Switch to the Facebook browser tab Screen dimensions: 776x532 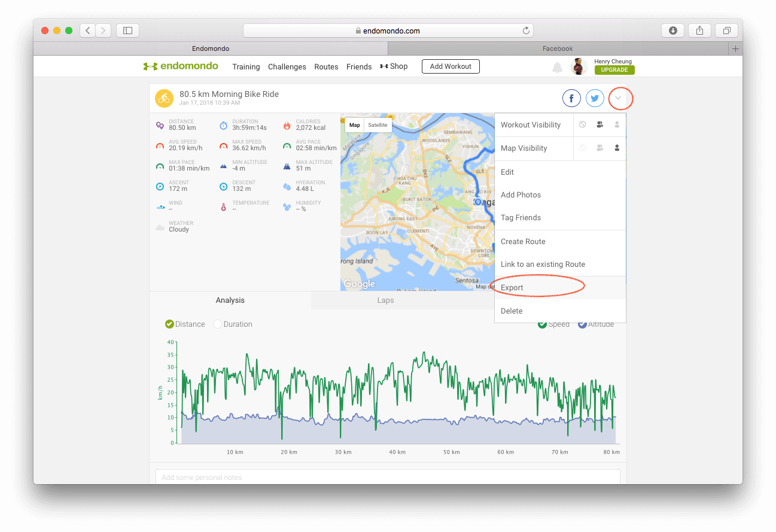pyautogui.click(x=558, y=48)
